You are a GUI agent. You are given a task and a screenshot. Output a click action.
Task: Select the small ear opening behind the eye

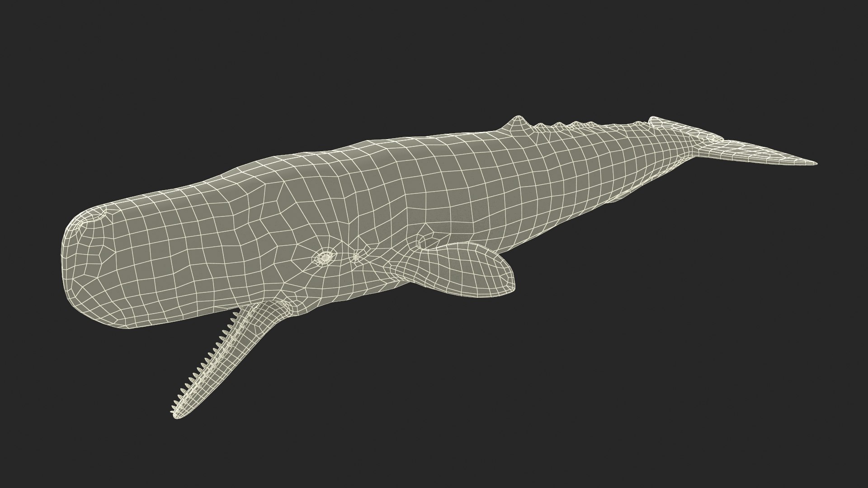(x=356, y=257)
